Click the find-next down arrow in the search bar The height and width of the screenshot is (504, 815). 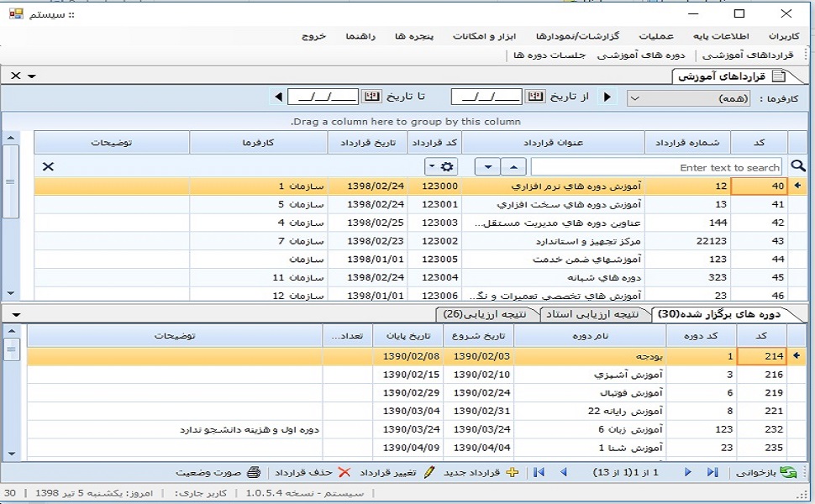point(487,167)
